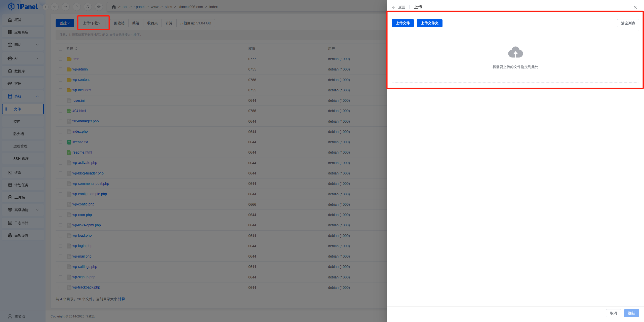Click the back arrow navigation icon
Image resolution: width=644 pixels, height=322 pixels.
tap(55, 7)
